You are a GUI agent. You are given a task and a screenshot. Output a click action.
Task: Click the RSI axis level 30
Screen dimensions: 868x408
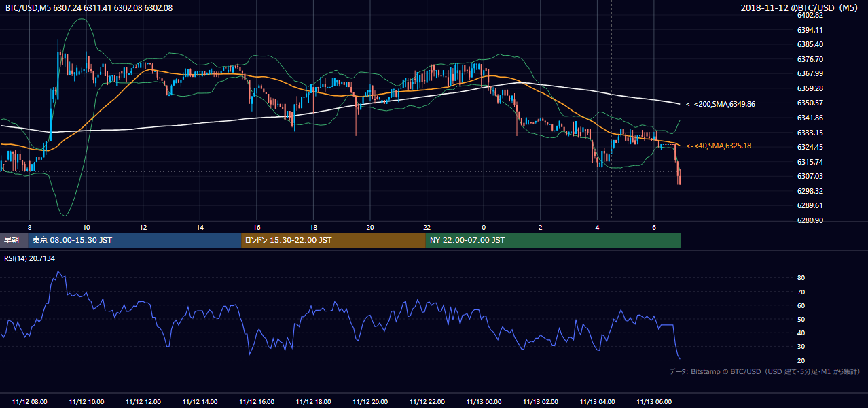coord(801,346)
